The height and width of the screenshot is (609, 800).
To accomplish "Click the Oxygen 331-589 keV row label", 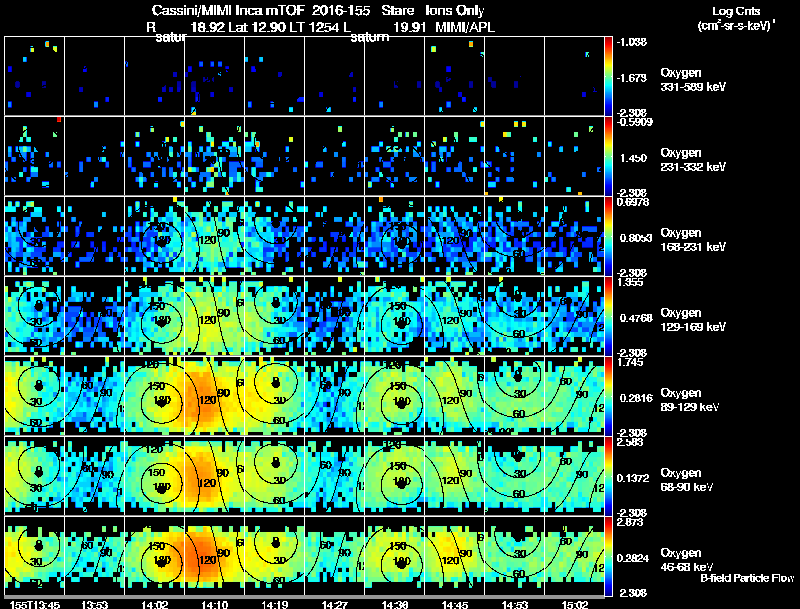I will pyautogui.click(x=693, y=80).
